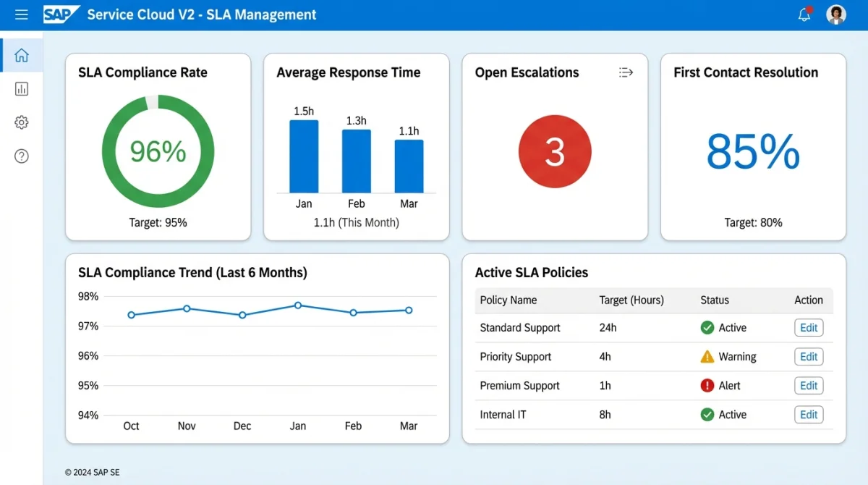
Task: Edit the Premium Support policy
Action: (x=808, y=385)
